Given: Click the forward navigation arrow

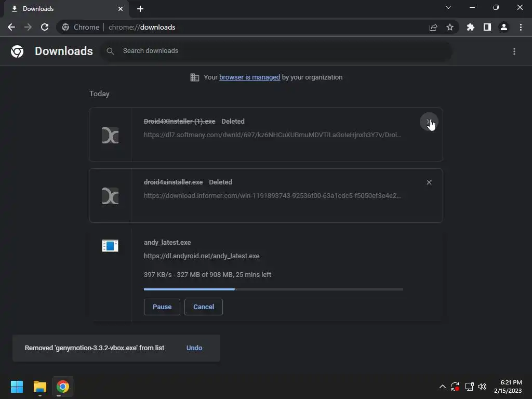Looking at the screenshot, I should click(28, 27).
